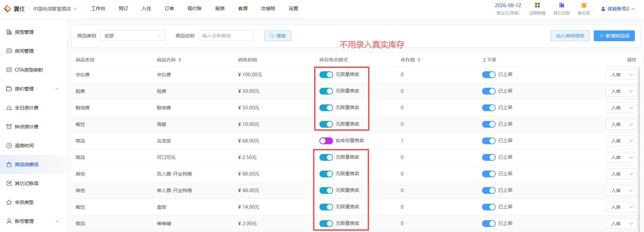Toggle 已上架 switch for 雪碧
644x232 pixels.
[488, 124]
